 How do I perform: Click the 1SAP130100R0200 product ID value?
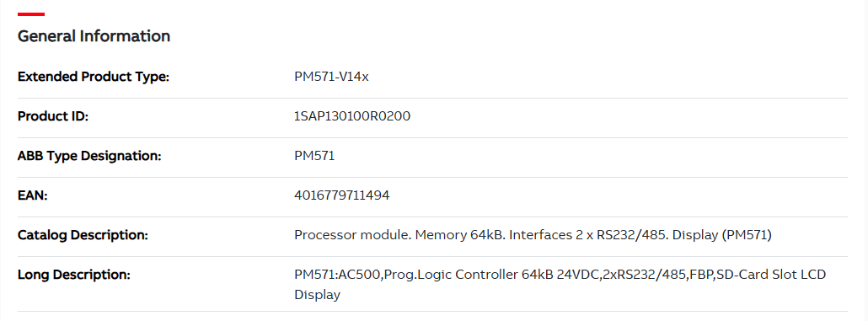coord(352,117)
